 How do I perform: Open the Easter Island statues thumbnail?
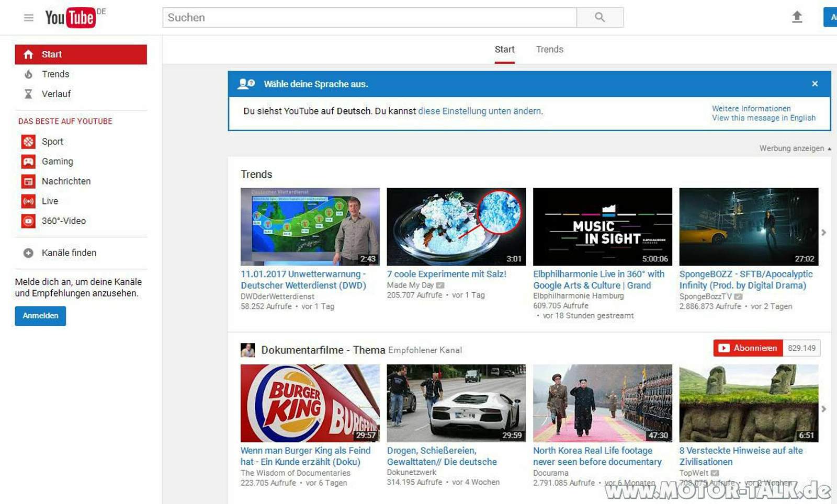tap(749, 403)
